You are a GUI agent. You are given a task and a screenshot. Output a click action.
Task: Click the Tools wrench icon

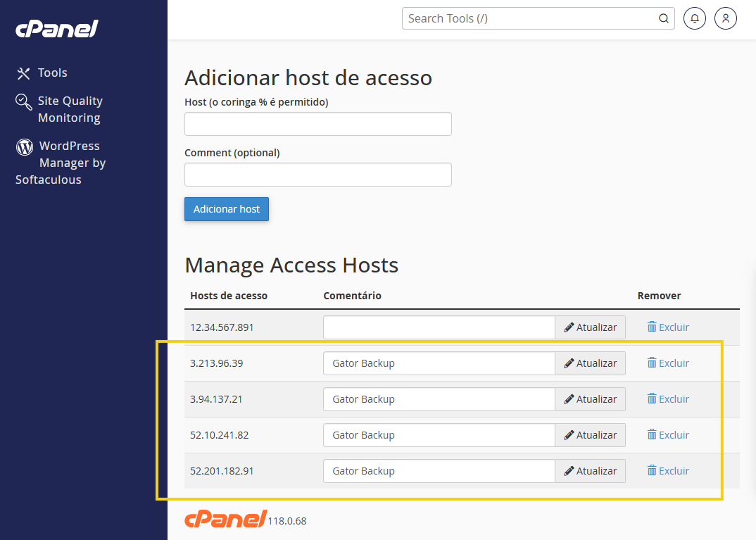(x=23, y=73)
